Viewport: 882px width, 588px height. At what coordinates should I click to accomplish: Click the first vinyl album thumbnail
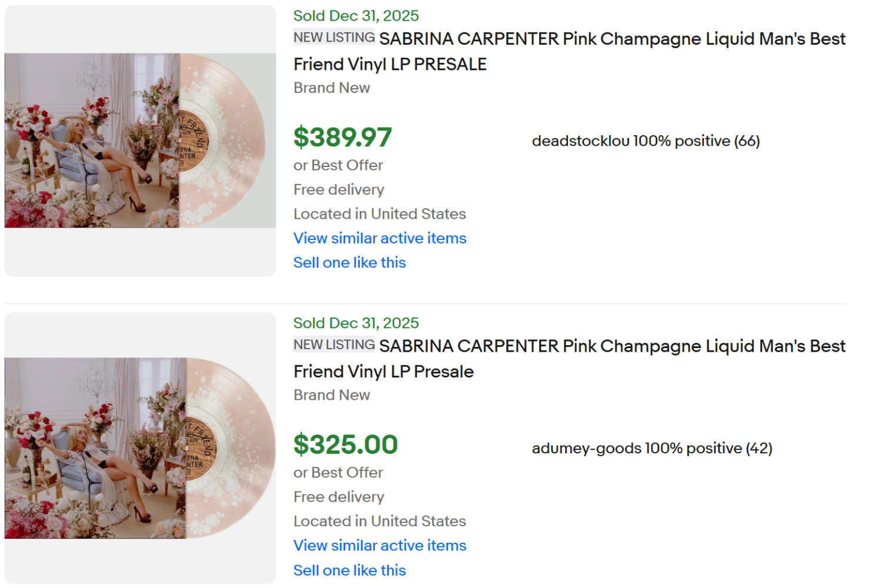point(139,141)
